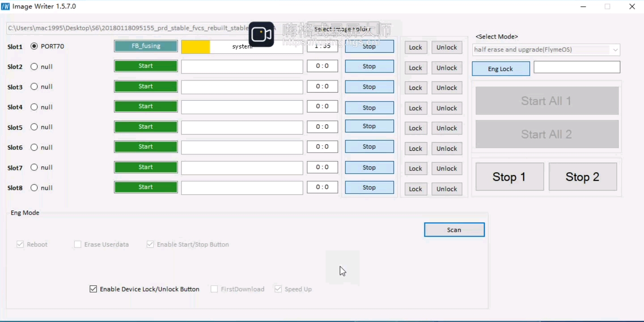644x322 pixels.
Task: Click the Stop 2 button
Action: (x=583, y=177)
